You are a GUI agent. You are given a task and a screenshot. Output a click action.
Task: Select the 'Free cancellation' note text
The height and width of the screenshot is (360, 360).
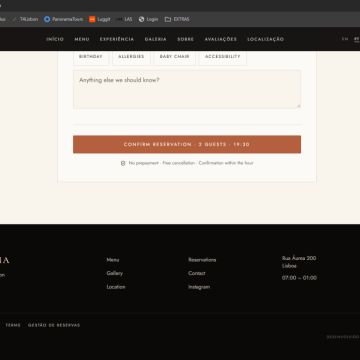[179, 163]
